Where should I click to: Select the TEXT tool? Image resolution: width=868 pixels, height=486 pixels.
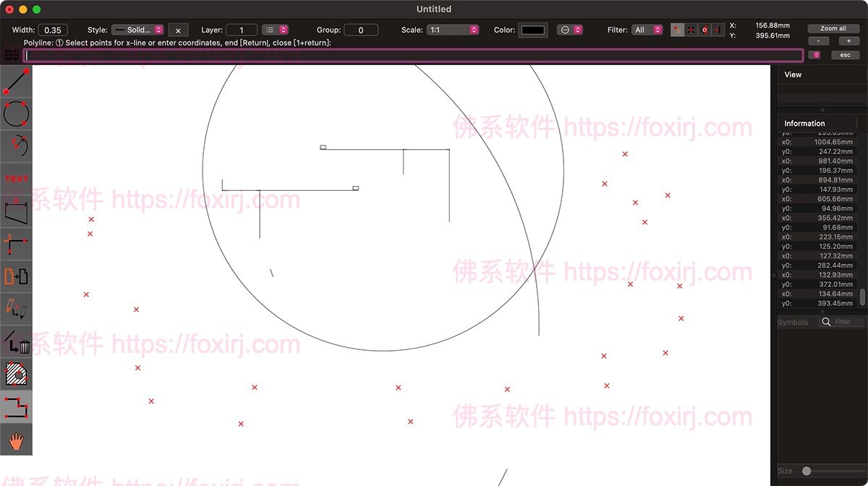16,179
